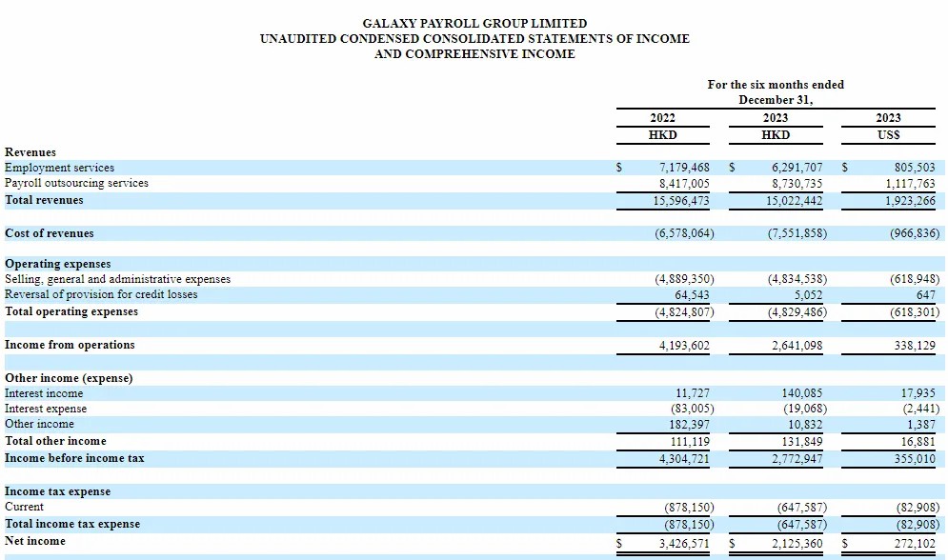Select the 'Total revenues' row label
Viewport: 948px width, 560px height.
[x=44, y=200]
